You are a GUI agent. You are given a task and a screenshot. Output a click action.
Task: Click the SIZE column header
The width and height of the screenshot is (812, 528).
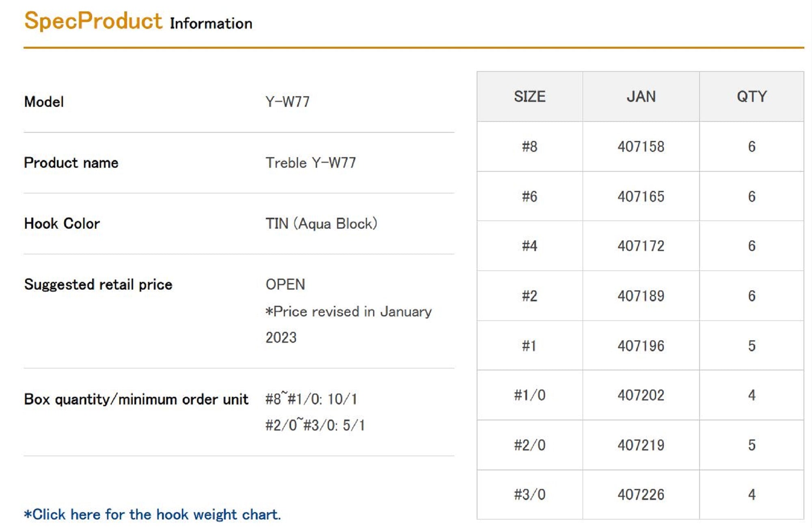(529, 97)
